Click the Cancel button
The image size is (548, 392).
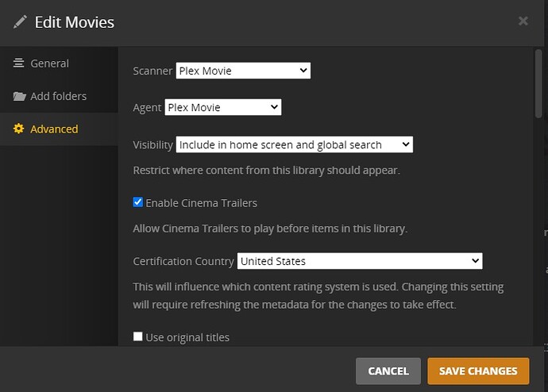pos(388,371)
